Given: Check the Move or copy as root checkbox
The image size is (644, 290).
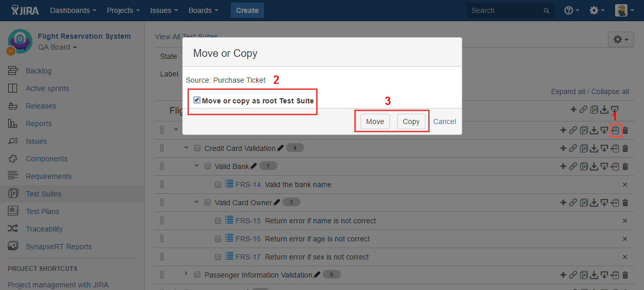Looking at the screenshot, I should coord(197,100).
